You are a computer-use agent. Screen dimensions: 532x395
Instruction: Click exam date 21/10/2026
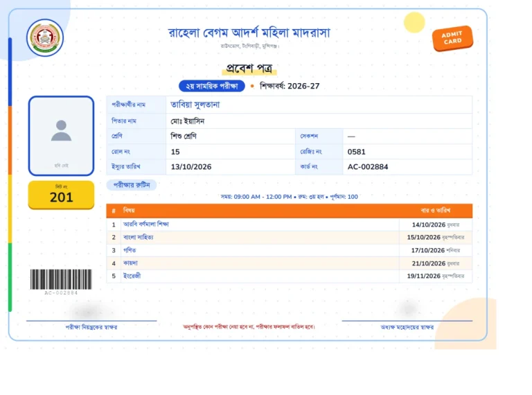429,263
